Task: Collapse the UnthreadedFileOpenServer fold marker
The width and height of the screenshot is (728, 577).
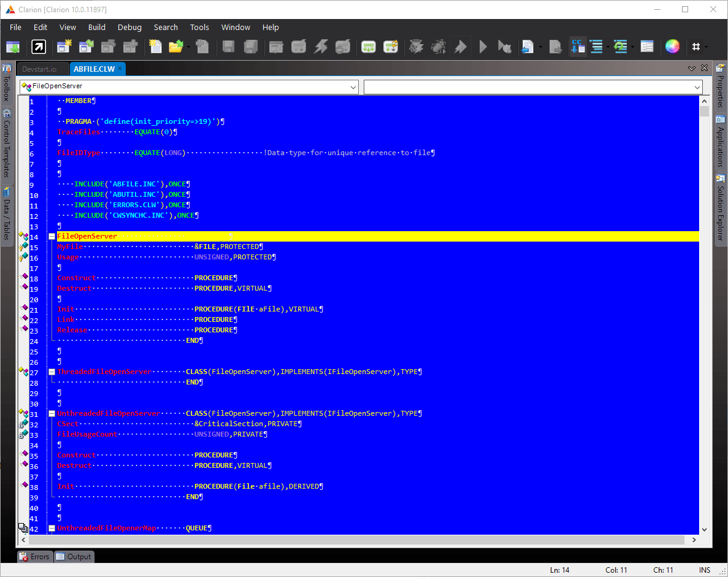Action: click(x=52, y=414)
